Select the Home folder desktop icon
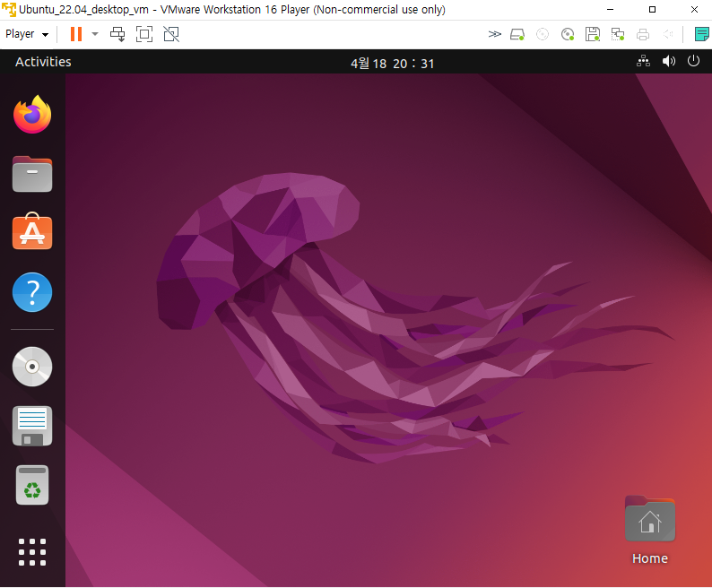 650,531
